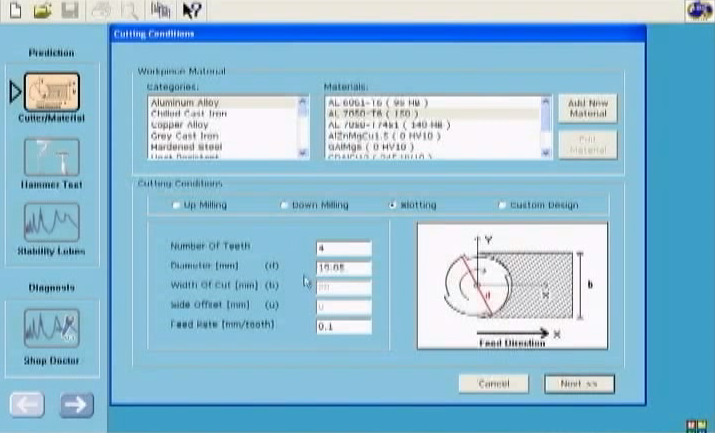Click the Diameter [mm] input field
Image resolution: width=715 pixels, height=433 pixels.
click(344, 268)
